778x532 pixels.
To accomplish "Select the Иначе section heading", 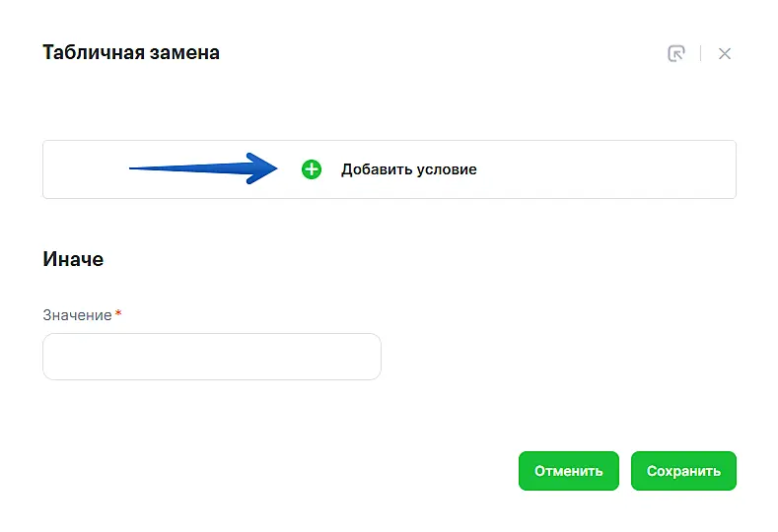I will 73,259.
